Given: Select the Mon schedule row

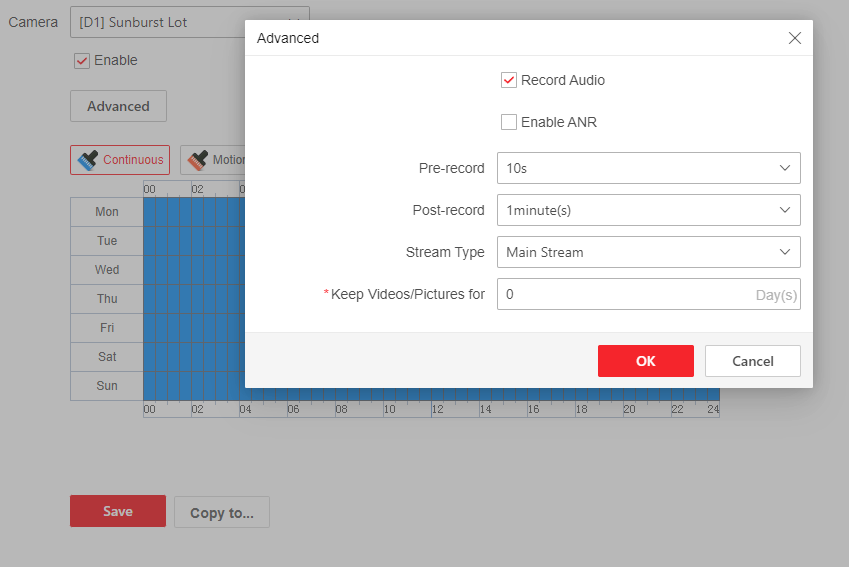Looking at the screenshot, I should tap(106, 212).
